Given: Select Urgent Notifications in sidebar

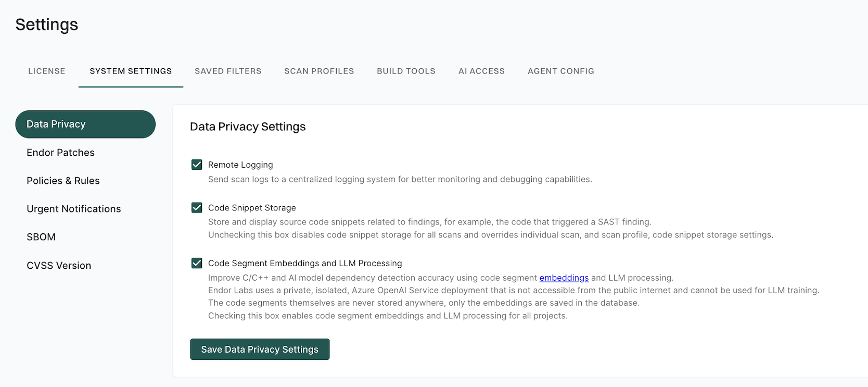Looking at the screenshot, I should click(73, 208).
